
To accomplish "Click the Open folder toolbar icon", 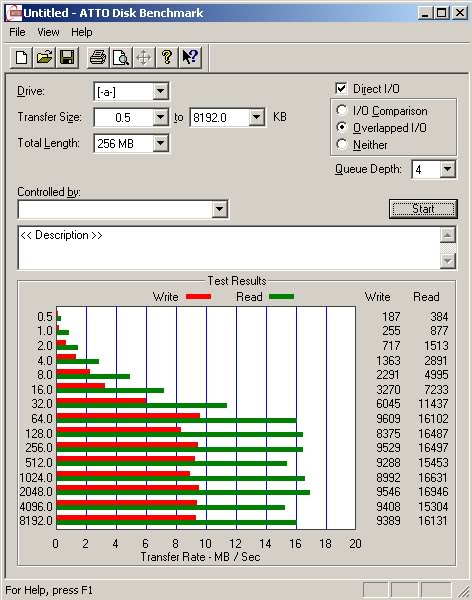I will click(44, 58).
